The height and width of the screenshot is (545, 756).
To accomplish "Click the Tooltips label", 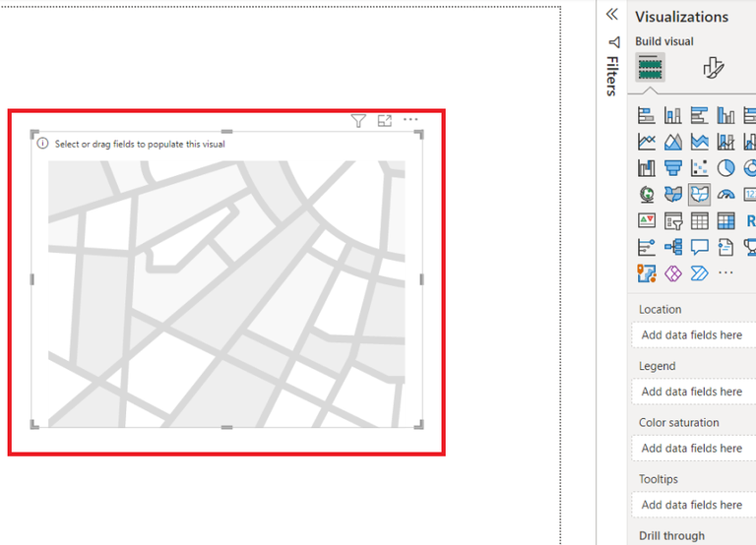I will 659,479.
